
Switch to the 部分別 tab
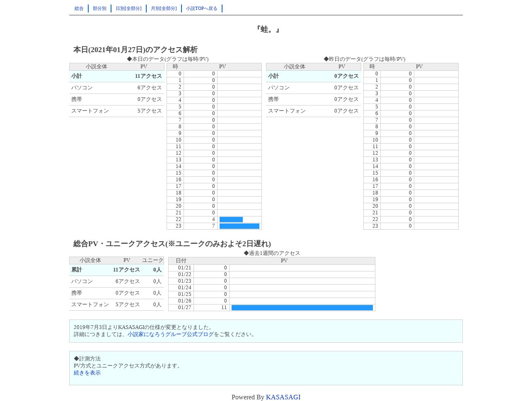pos(99,8)
